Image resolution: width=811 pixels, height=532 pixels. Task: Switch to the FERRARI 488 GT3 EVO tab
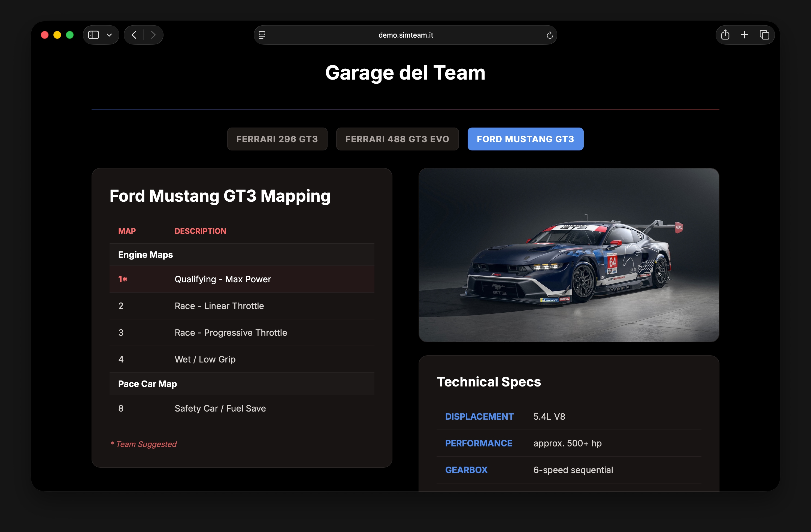coord(397,139)
